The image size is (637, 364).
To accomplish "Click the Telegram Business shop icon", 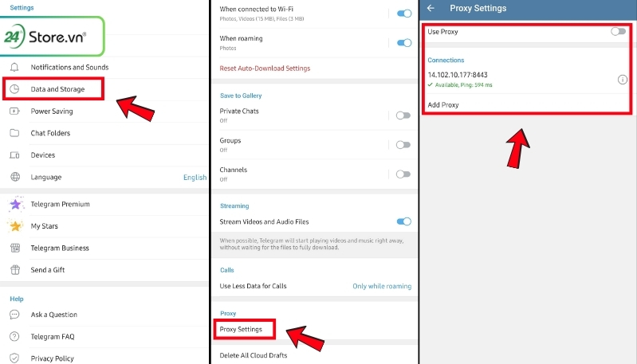I will [15, 248].
